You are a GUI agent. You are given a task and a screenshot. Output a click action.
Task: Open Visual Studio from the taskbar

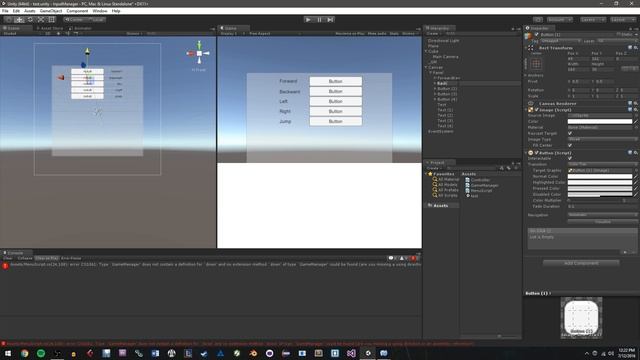(351, 353)
